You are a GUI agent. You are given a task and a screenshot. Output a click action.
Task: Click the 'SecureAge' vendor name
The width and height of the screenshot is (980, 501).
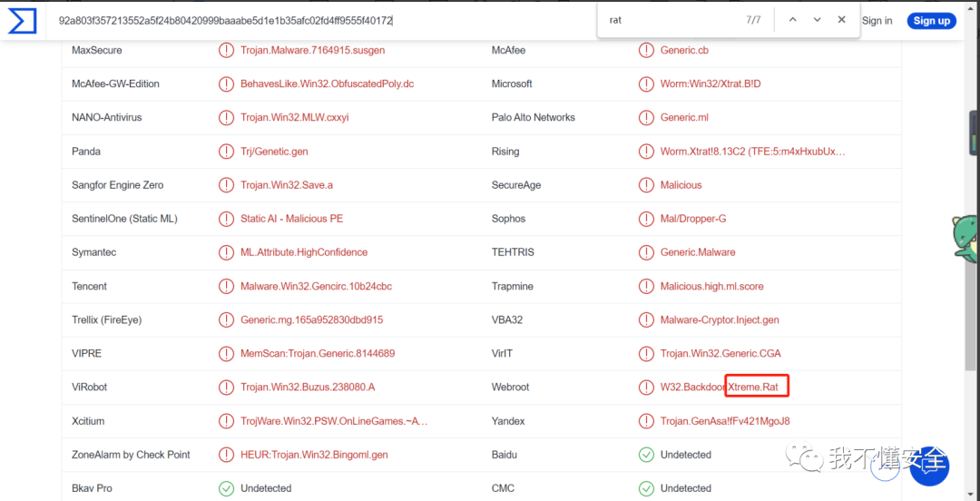pos(516,185)
